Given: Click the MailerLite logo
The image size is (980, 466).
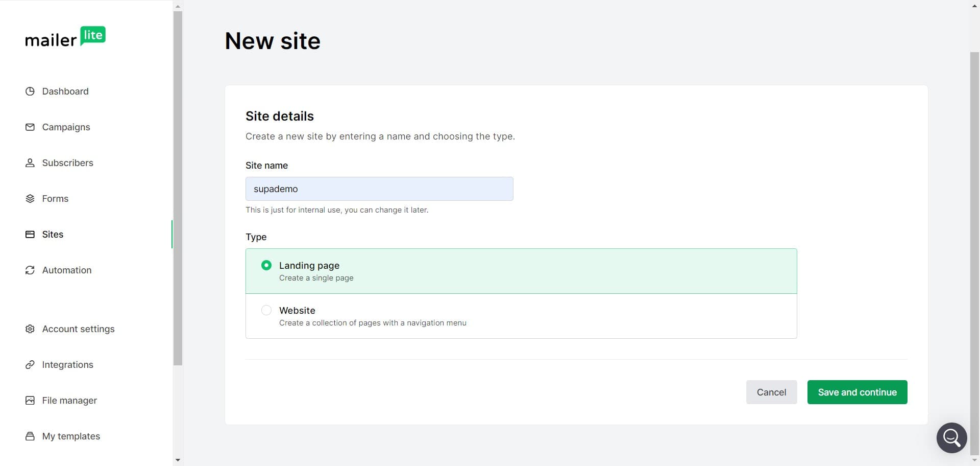Looking at the screenshot, I should 65,37.
